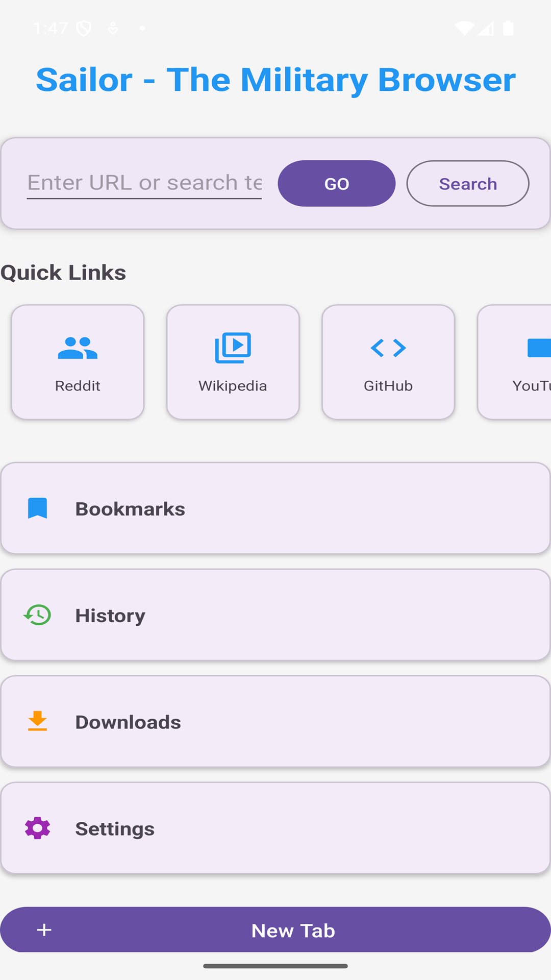The width and height of the screenshot is (551, 980).
Task: Tap the purple settings gear icon
Action: coord(37,828)
